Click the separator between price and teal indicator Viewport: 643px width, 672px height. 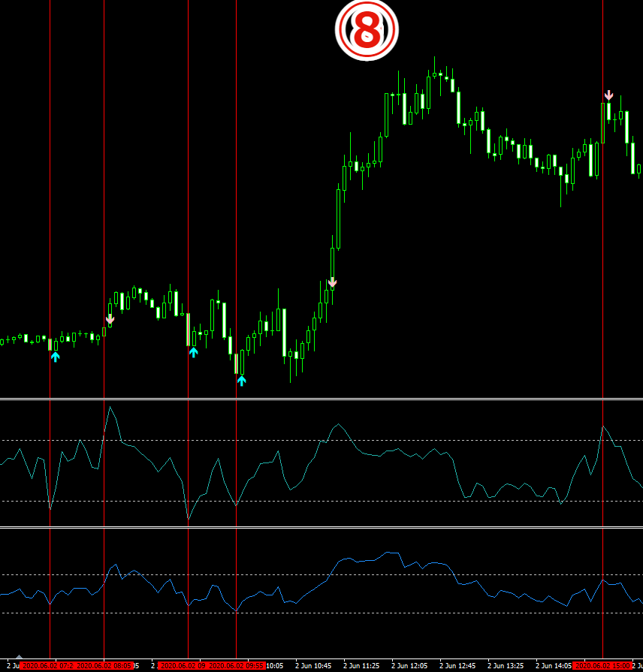tap(321, 399)
